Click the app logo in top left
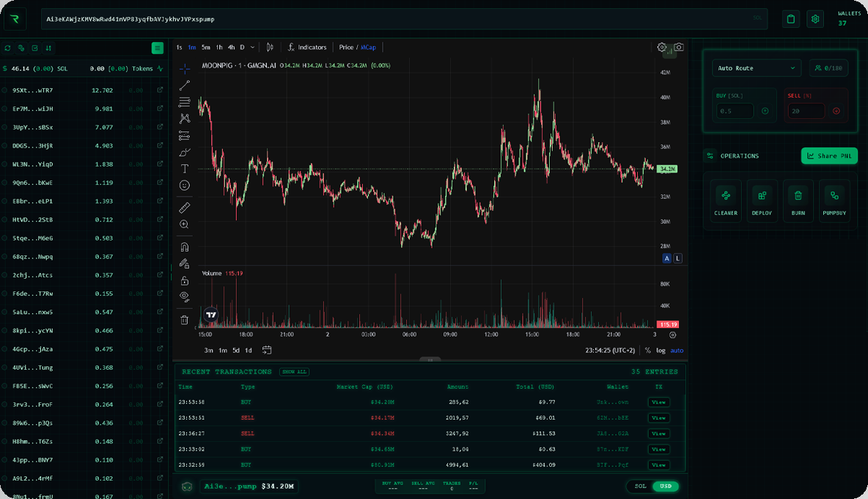 15,19
